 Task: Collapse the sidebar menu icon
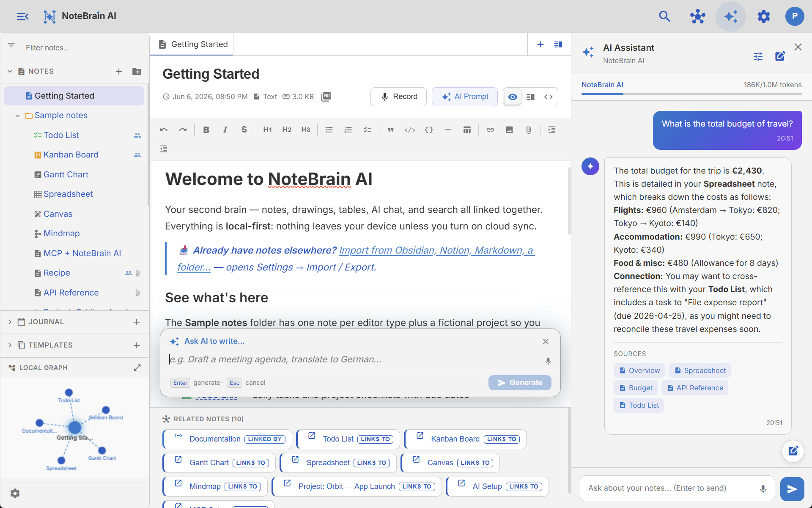click(x=22, y=17)
